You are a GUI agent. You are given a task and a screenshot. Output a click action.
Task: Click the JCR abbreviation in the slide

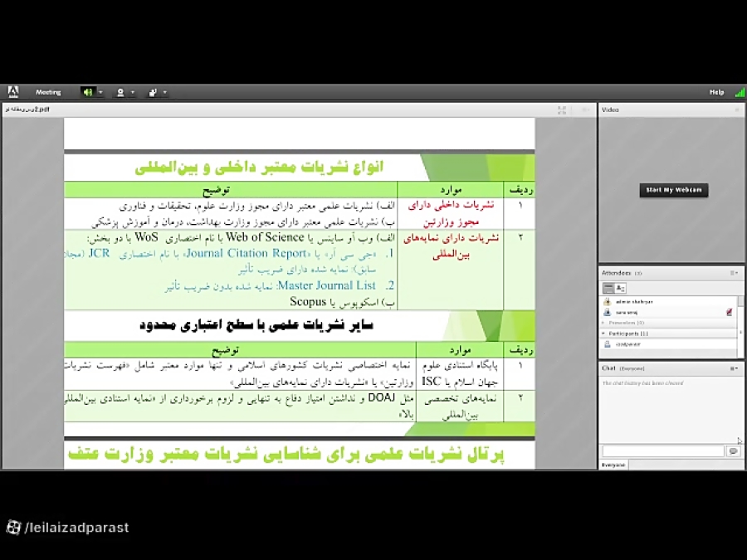point(99,253)
